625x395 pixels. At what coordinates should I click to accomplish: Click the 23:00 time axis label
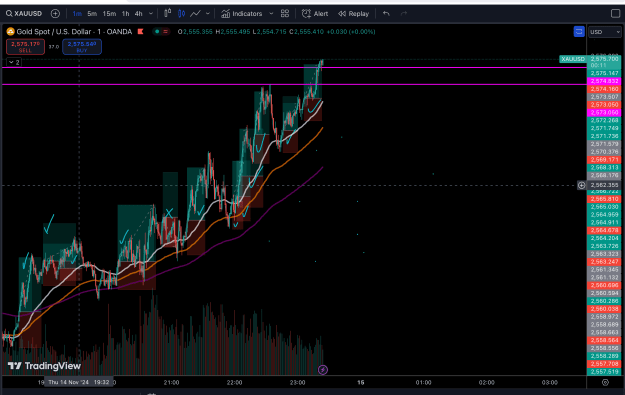coord(297,382)
